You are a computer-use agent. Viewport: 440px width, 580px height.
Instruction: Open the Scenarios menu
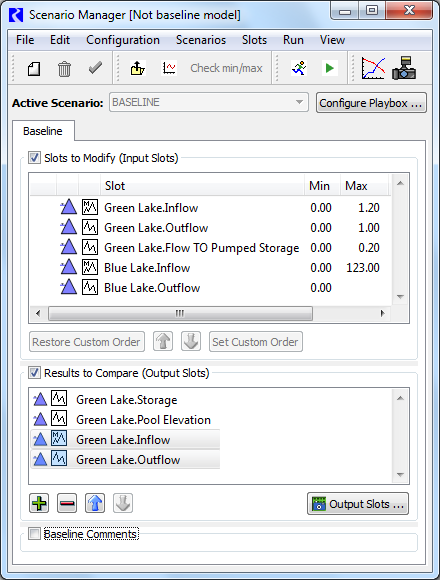point(201,40)
